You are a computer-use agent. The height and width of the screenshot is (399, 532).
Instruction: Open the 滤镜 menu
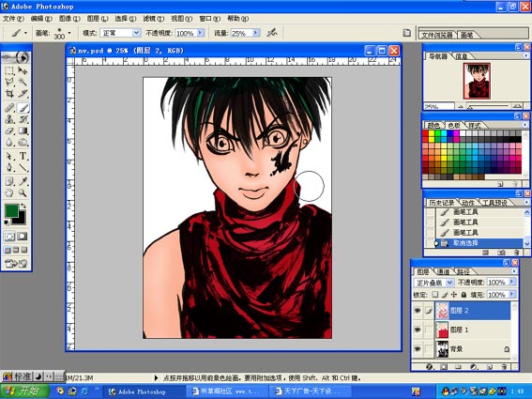(153, 19)
